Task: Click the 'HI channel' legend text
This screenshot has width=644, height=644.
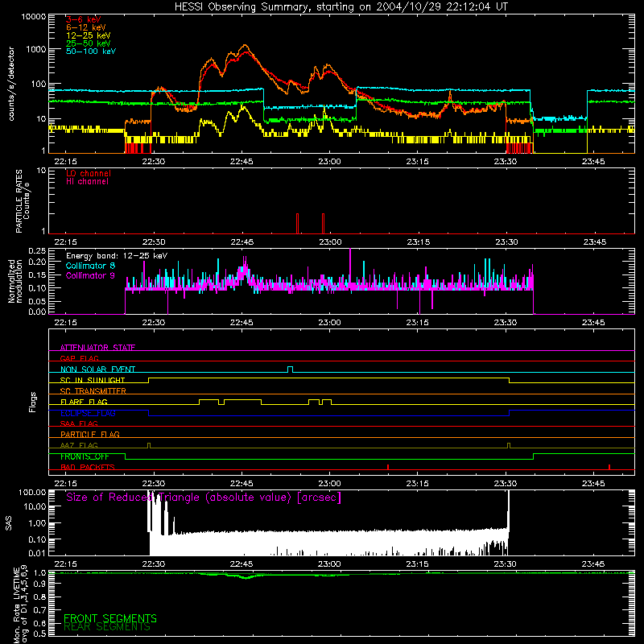Action: click(87, 182)
